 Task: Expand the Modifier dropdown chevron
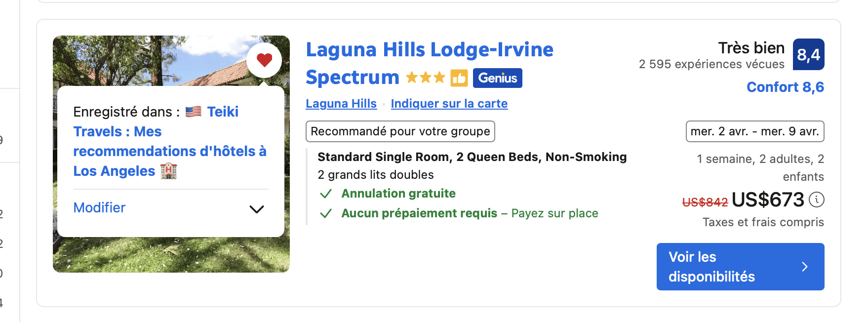click(x=257, y=209)
